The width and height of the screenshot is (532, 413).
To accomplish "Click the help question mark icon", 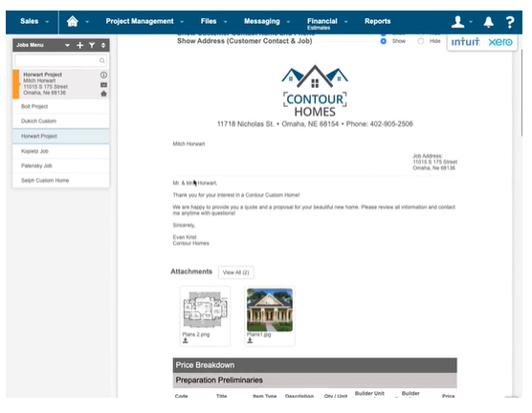I will [x=510, y=22].
